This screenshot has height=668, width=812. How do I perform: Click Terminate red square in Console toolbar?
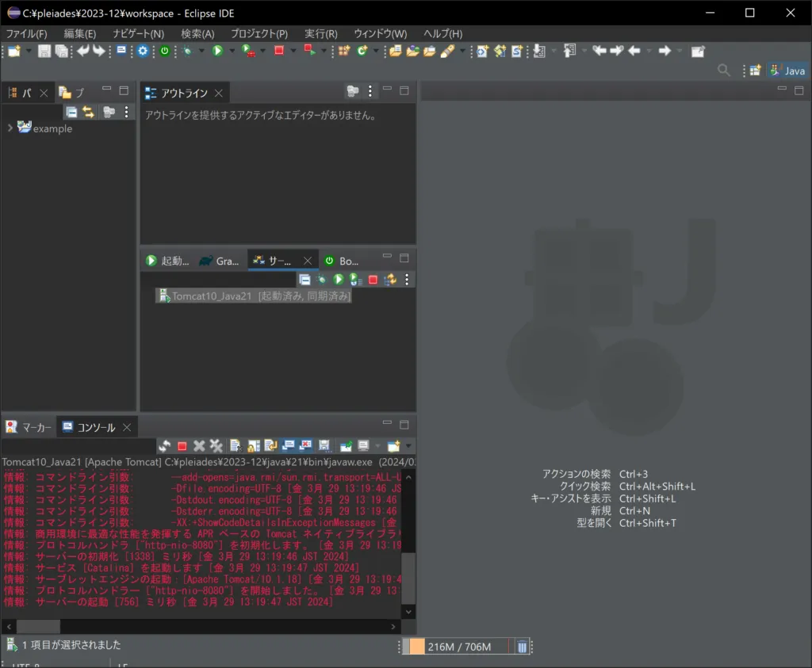(182, 446)
